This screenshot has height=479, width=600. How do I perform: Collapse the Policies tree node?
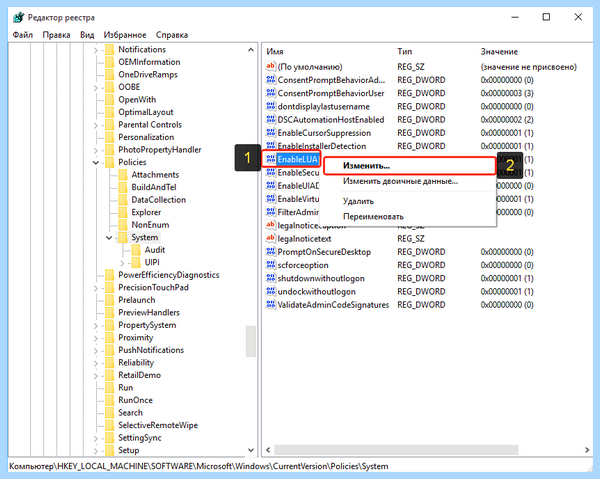pyautogui.click(x=96, y=163)
